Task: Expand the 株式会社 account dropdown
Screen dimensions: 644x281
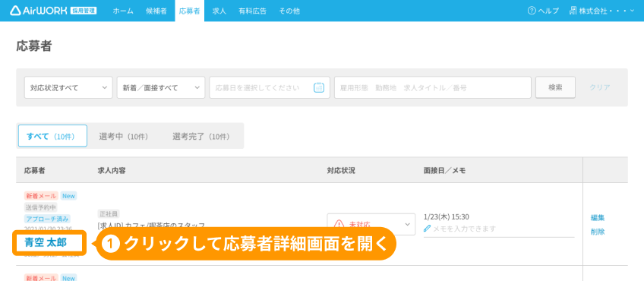Action: (x=602, y=11)
